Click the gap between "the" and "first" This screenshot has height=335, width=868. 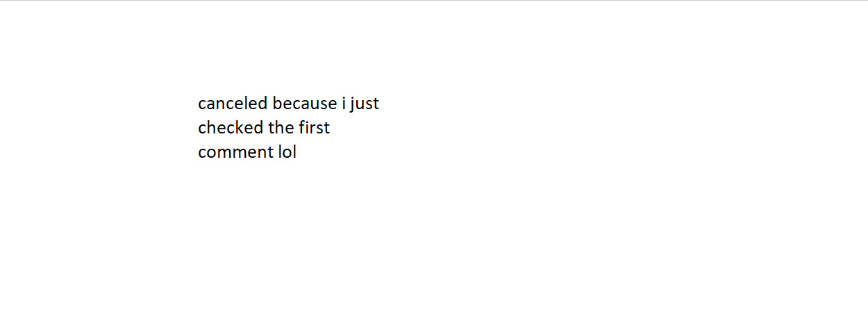point(296,128)
